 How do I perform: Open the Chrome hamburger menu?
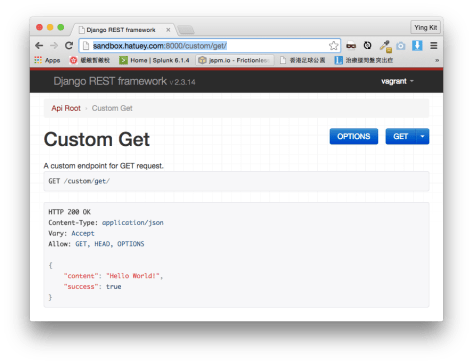click(x=433, y=45)
